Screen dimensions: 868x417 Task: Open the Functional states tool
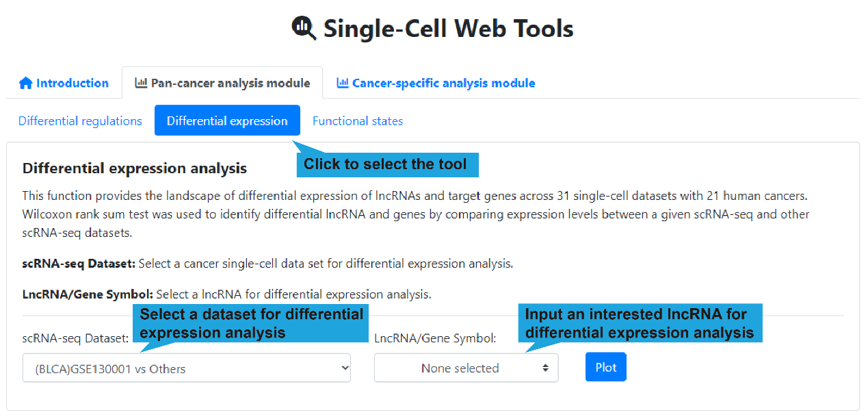coord(358,121)
